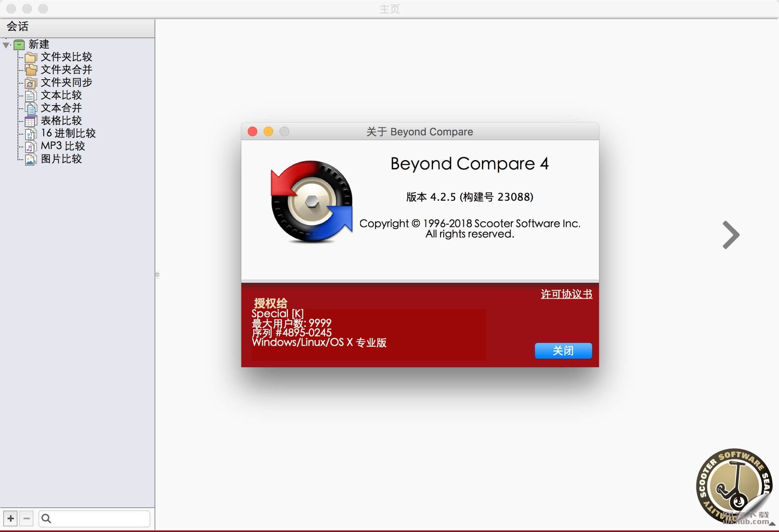Click the sidebar splitter handle

point(157,275)
